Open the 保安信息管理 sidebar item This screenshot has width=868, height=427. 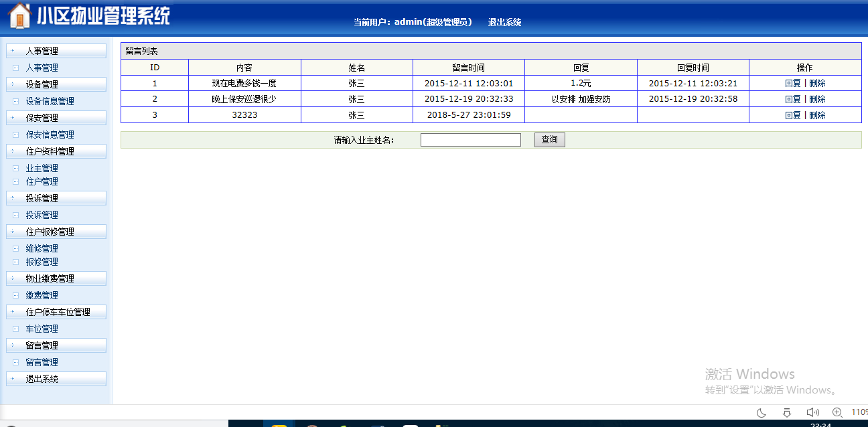point(50,135)
